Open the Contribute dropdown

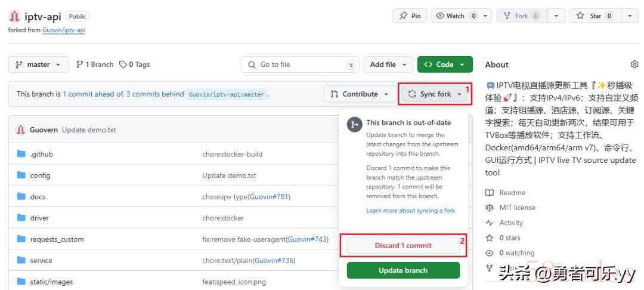tap(360, 94)
